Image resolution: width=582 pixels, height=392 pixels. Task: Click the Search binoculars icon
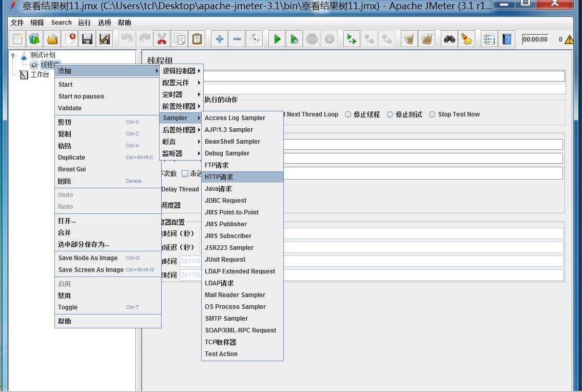(449, 38)
